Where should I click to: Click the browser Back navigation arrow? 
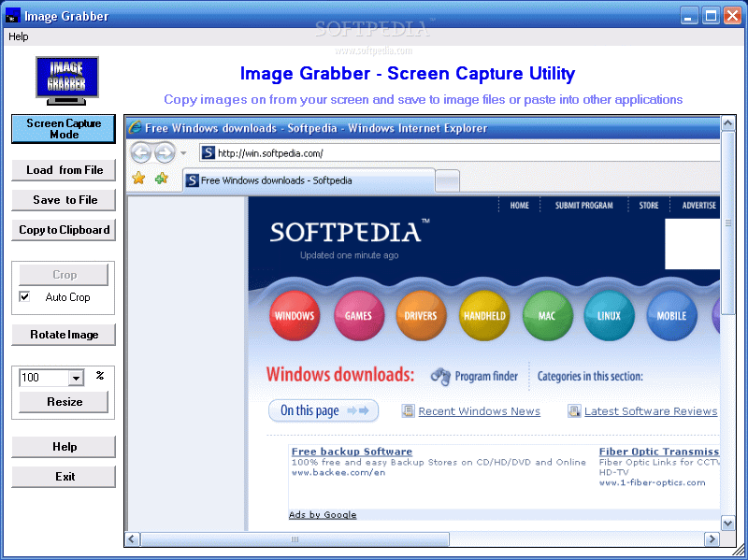(141, 151)
